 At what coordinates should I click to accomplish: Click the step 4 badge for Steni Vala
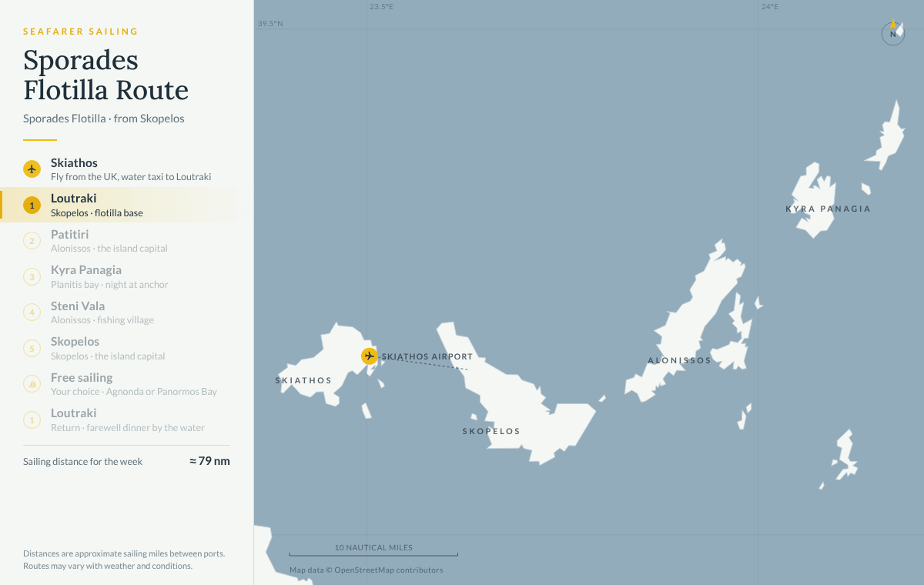click(x=32, y=313)
